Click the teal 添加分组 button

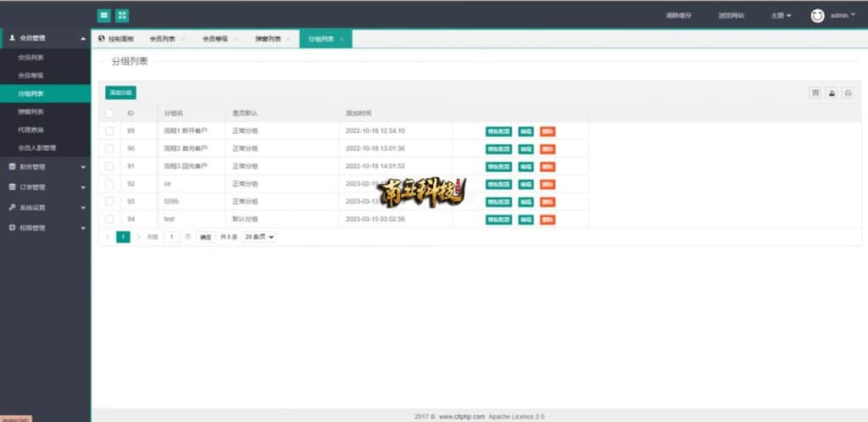coord(120,93)
